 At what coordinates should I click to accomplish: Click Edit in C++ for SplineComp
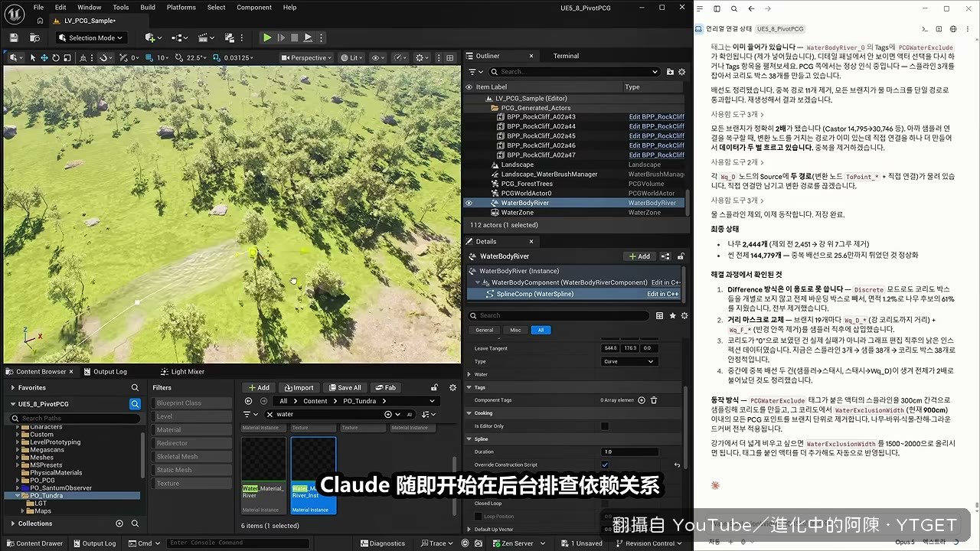tap(662, 294)
